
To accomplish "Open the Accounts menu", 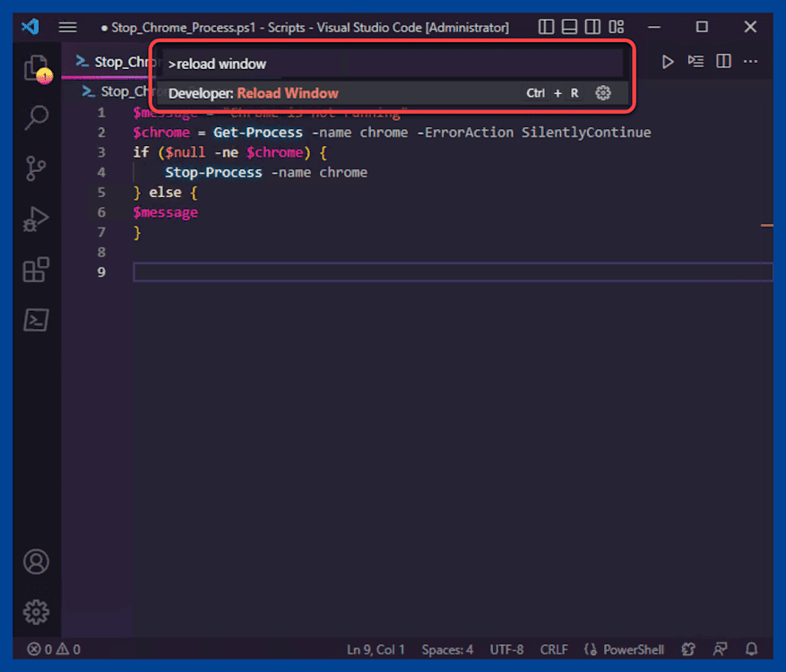I will [37, 562].
